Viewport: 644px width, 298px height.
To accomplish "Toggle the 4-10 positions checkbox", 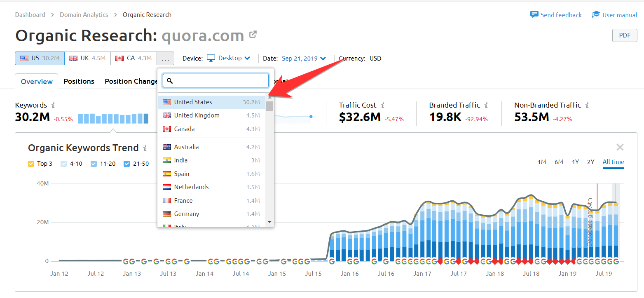I will point(64,164).
